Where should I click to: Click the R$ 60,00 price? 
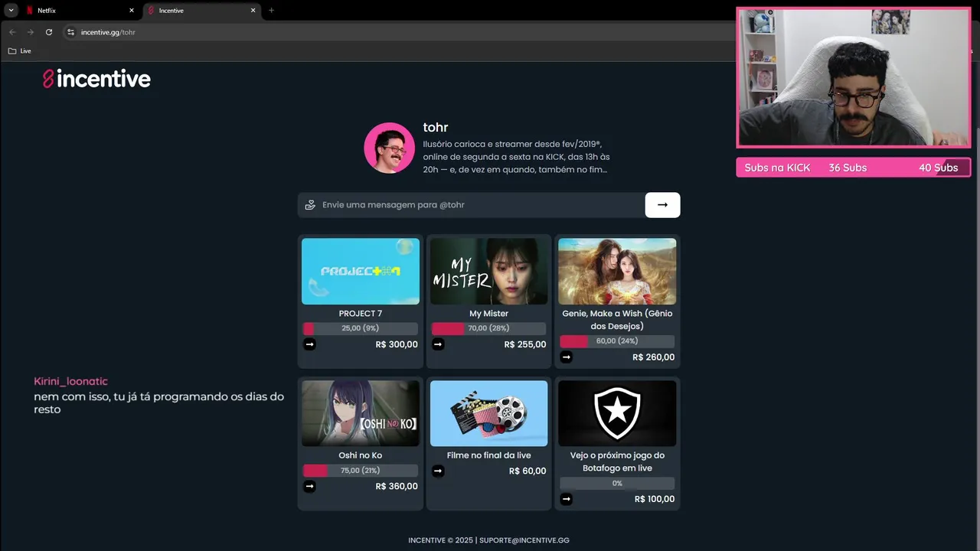point(528,471)
